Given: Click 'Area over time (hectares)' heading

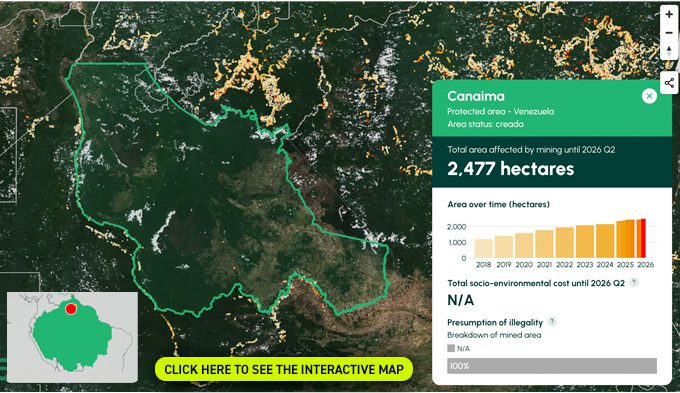Looking at the screenshot, I should (498, 204).
